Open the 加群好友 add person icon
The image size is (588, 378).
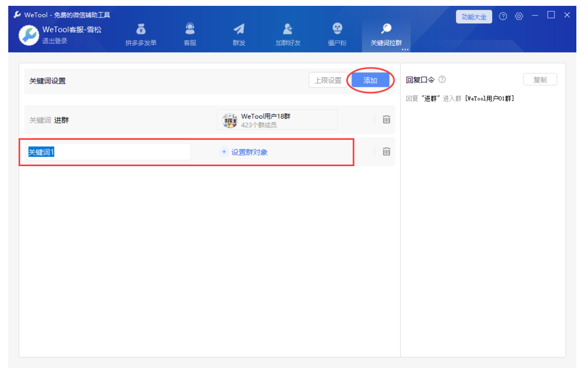pos(288,29)
